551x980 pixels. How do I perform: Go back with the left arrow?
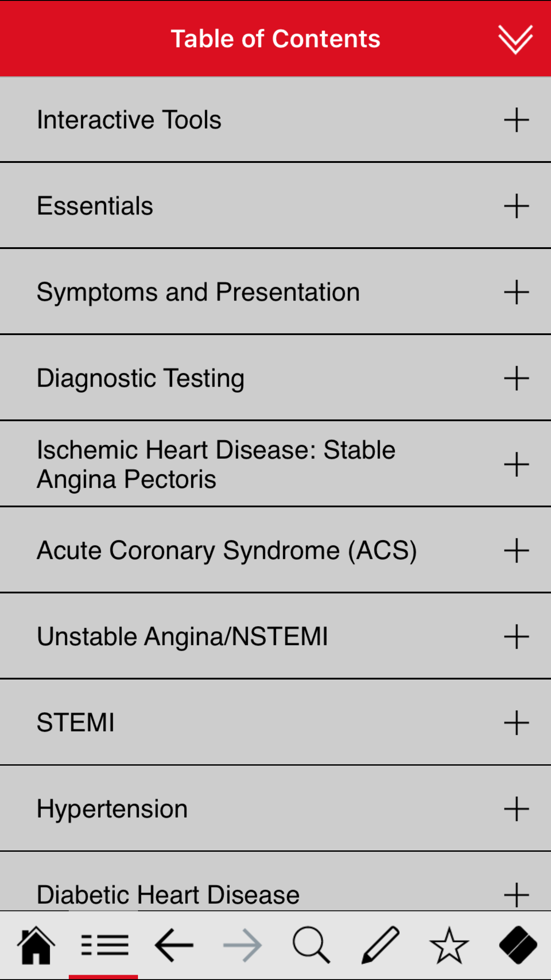click(173, 945)
